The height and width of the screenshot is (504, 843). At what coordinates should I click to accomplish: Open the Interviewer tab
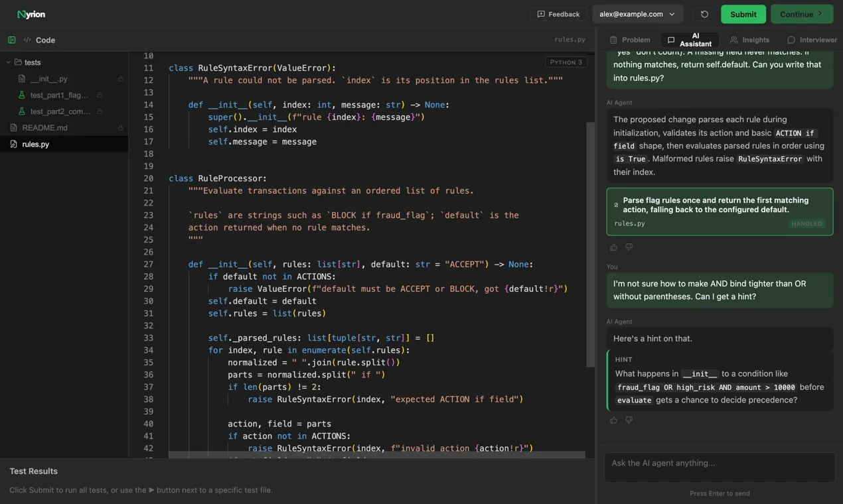pyautogui.click(x=812, y=40)
